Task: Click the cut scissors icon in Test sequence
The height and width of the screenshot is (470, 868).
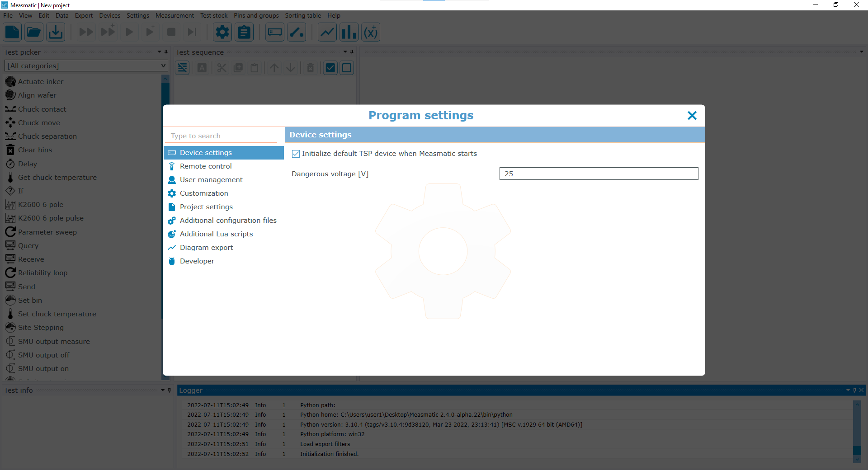Action: click(x=222, y=68)
